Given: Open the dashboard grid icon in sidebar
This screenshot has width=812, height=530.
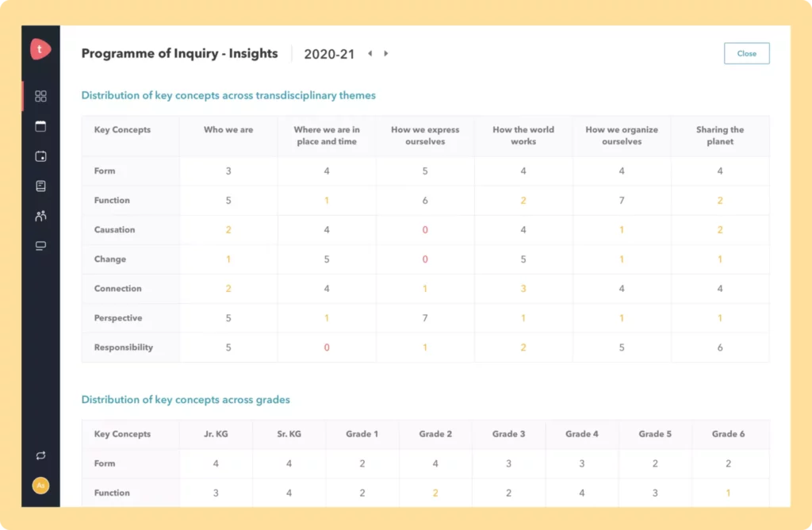Looking at the screenshot, I should coord(41,96).
